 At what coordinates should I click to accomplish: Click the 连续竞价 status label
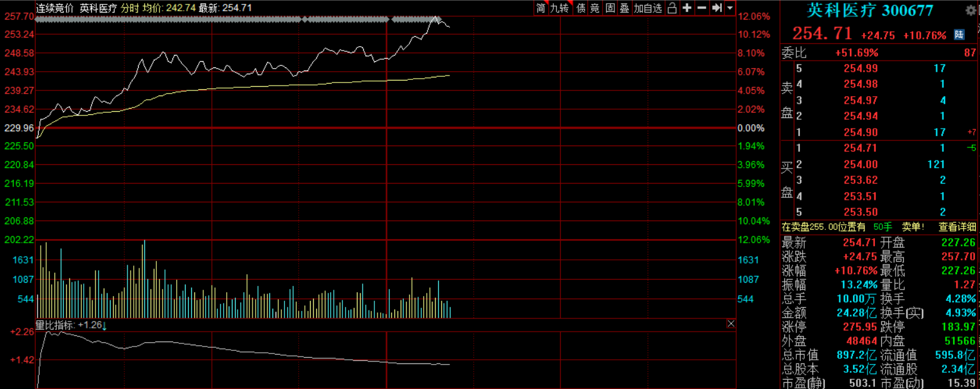click(x=54, y=8)
